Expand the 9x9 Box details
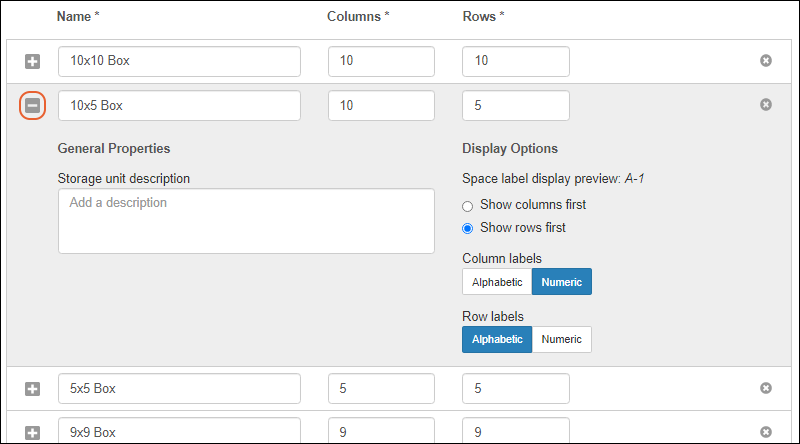The image size is (800, 444). click(32, 432)
